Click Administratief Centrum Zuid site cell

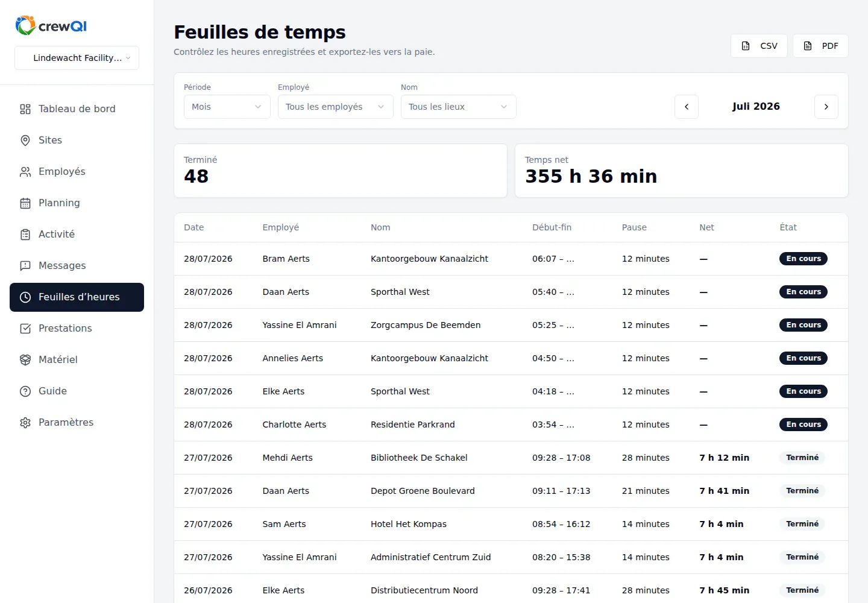pos(431,557)
